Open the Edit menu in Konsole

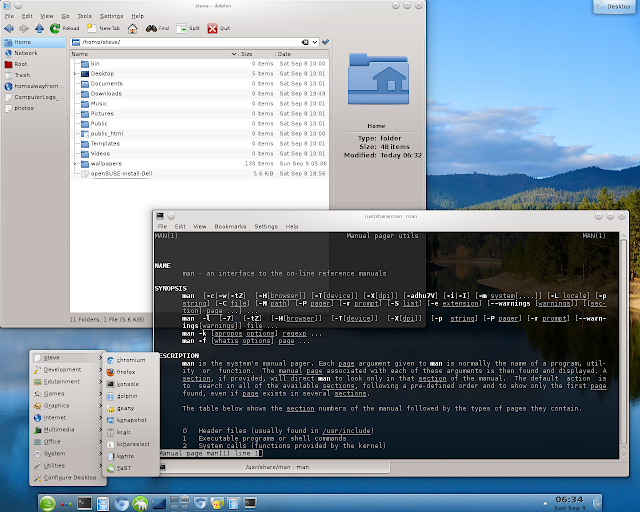pyautogui.click(x=180, y=227)
